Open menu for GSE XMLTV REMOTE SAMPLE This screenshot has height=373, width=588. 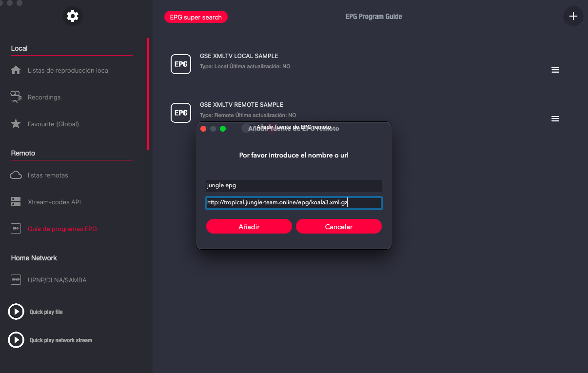point(555,119)
